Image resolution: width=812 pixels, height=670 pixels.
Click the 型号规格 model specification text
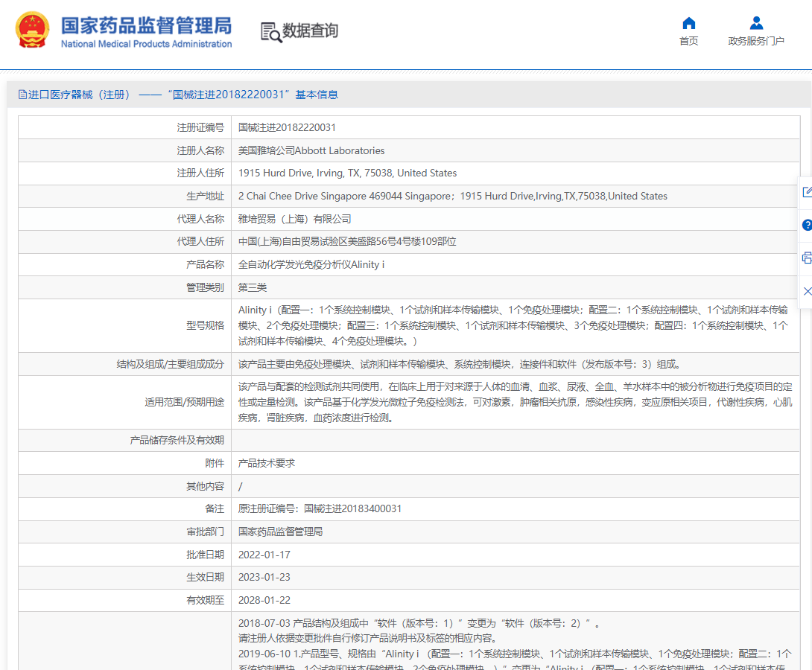point(513,325)
